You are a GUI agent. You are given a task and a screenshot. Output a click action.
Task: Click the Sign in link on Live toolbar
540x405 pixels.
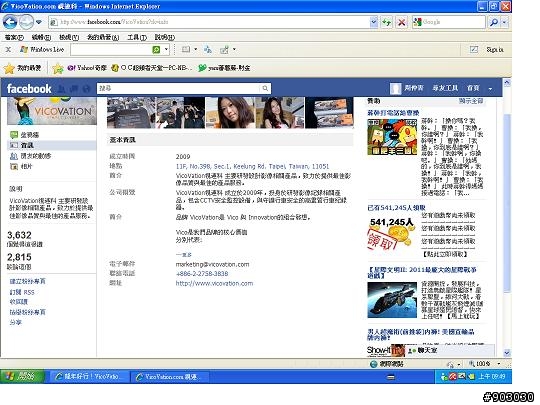pyautogui.click(x=495, y=50)
